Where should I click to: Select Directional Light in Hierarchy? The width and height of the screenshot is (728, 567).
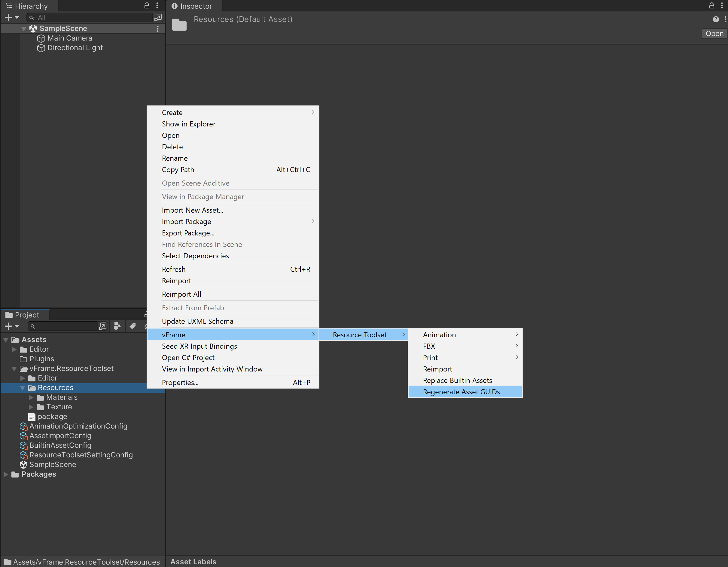click(75, 48)
